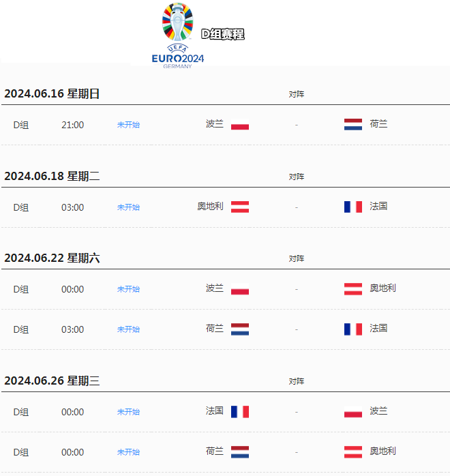
Task: Click Austria flag in the June 18 match
Action: coord(240,207)
